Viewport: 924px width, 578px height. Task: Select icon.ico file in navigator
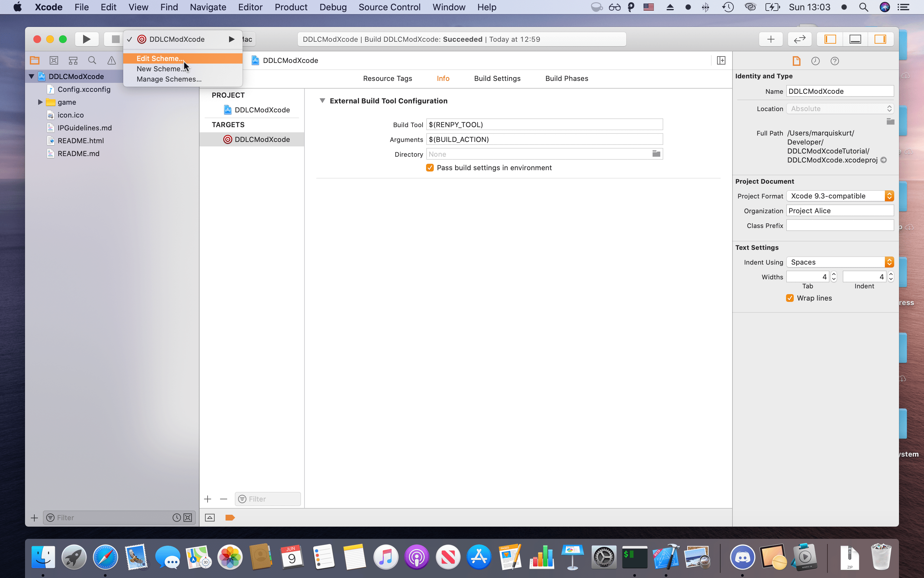(71, 115)
